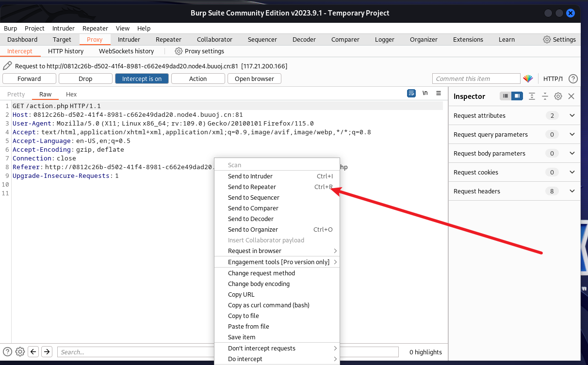
Task: Open the Project menu
Action: [34, 28]
